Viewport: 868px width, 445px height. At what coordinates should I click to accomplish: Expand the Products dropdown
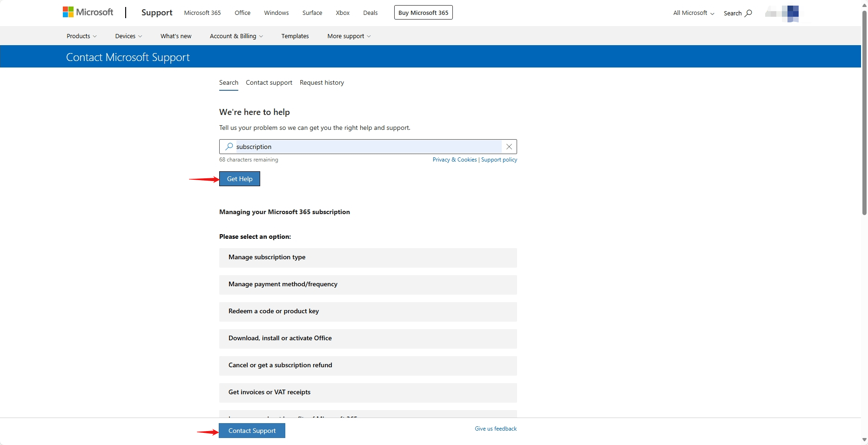click(x=81, y=36)
